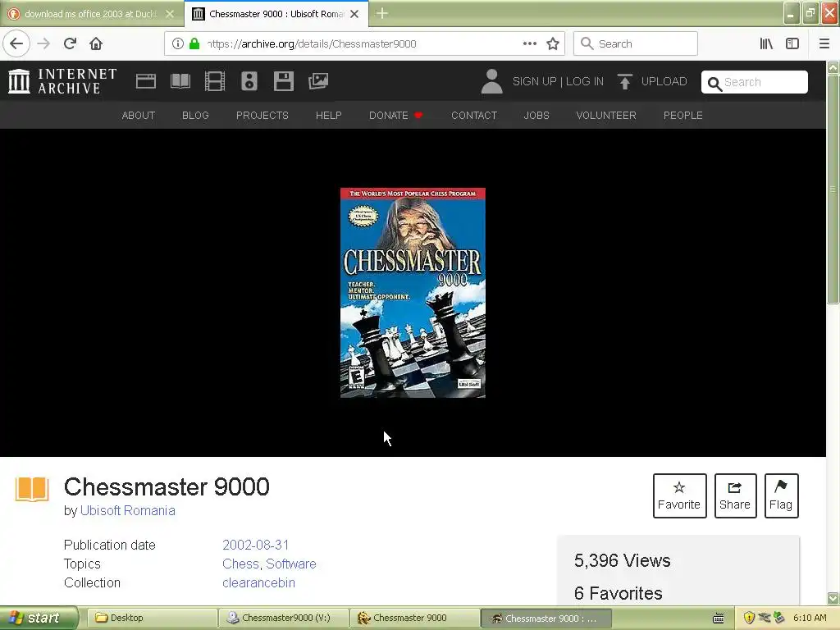Click the upload arrow icon
The image size is (840, 630).
pyautogui.click(x=624, y=81)
